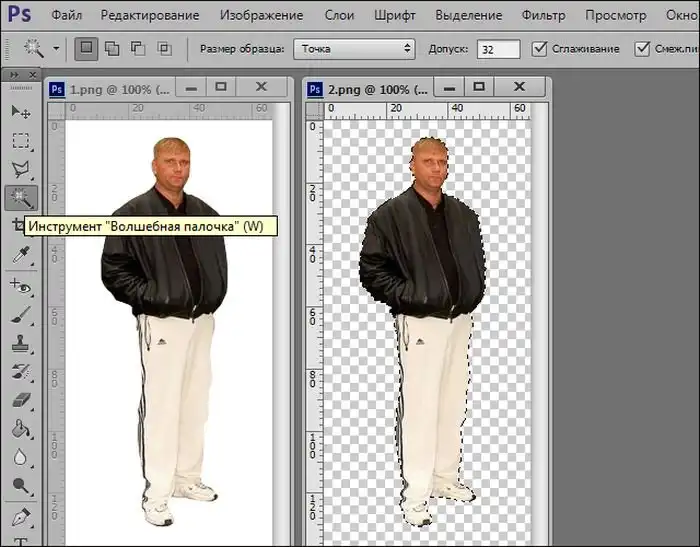Image resolution: width=700 pixels, height=547 pixels.
Task: Select the Magic Wand tool
Action: click(x=20, y=197)
